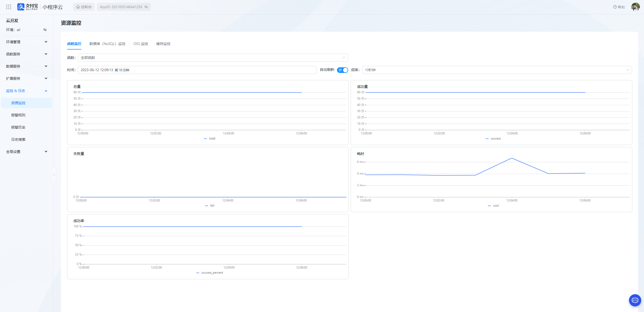Image resolution: width=644 pixels, height=312 pixels.
Task: Click the AppID switch arrows icon
Action: 146,7
